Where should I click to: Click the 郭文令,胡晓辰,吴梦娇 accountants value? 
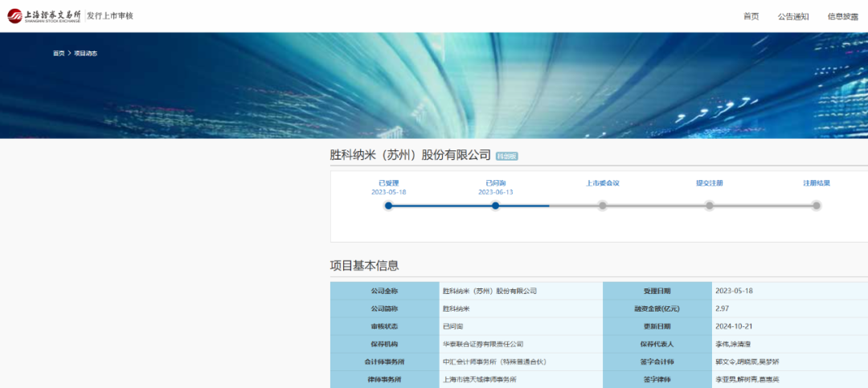pos(747,362)
